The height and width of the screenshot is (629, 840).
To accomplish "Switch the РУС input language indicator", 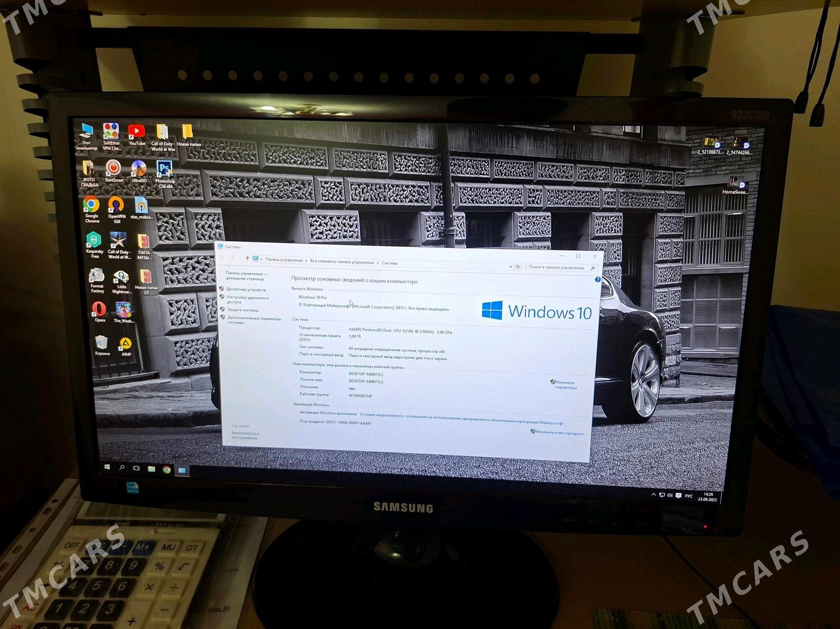I will (688, 496).
